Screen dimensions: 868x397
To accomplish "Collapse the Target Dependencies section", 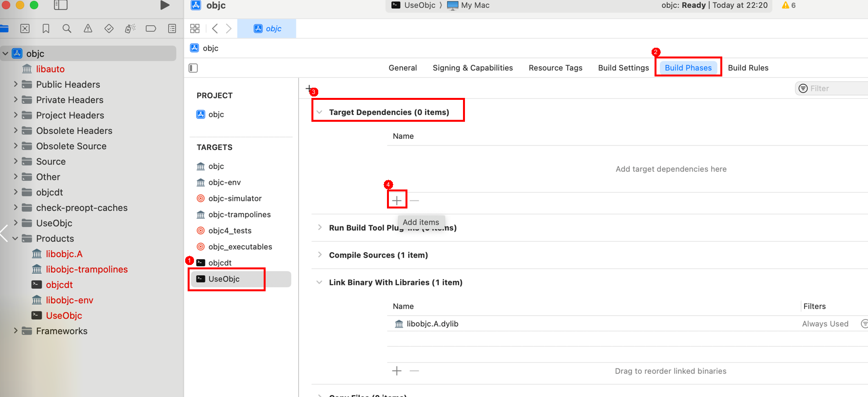I will (319, 112).
